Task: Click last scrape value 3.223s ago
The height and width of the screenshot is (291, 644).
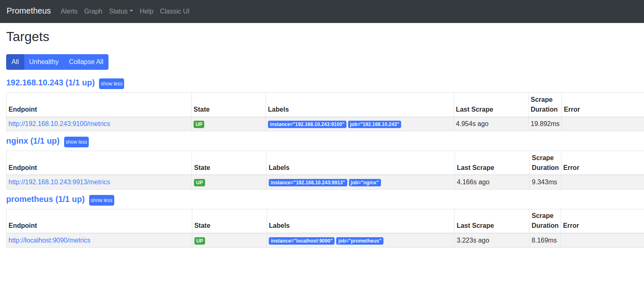Action: [x=473, y=240]
